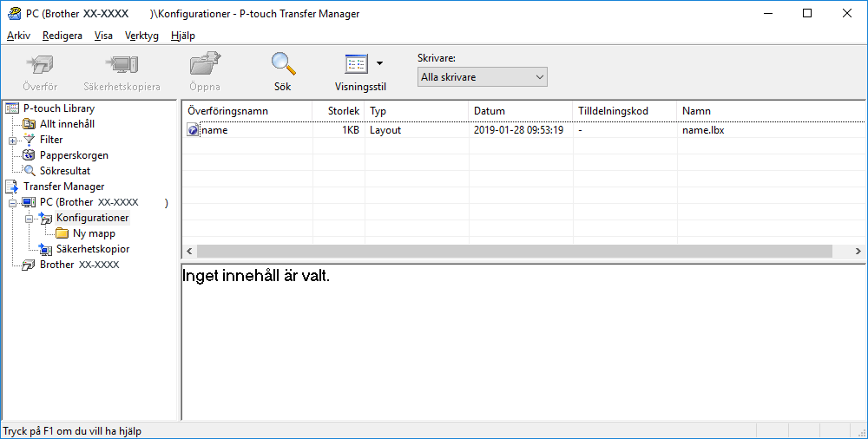Click the '1KB' size cell
The height and width of the screenshot is (439, 868).
click(x=351, y=130)
